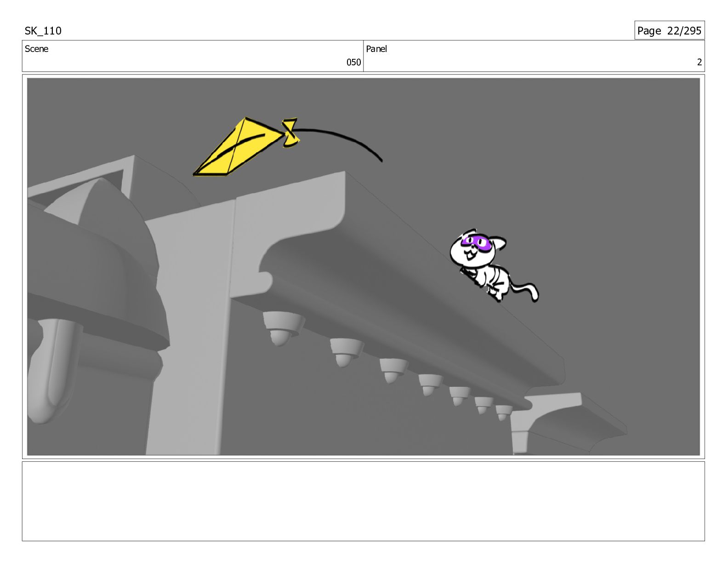The image size is (728, 563).
Task: Click the Scene label
Action: point(36,49)
